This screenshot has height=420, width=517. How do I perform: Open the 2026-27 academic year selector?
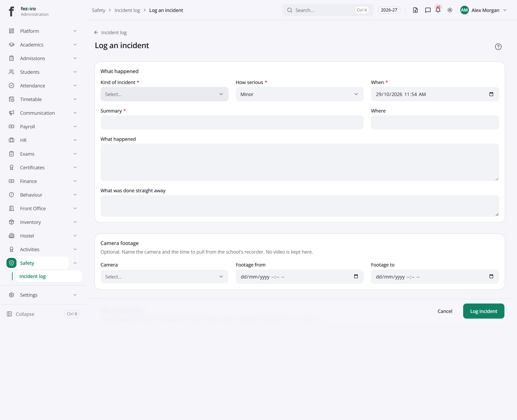tap(389, 10)
